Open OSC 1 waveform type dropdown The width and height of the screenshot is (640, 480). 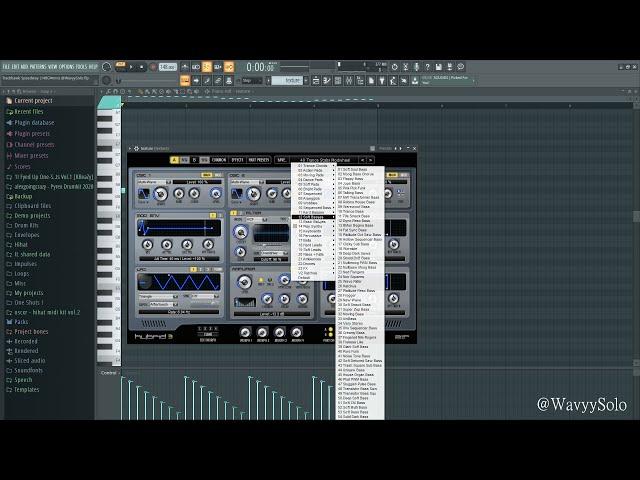[x=154, y=182]
